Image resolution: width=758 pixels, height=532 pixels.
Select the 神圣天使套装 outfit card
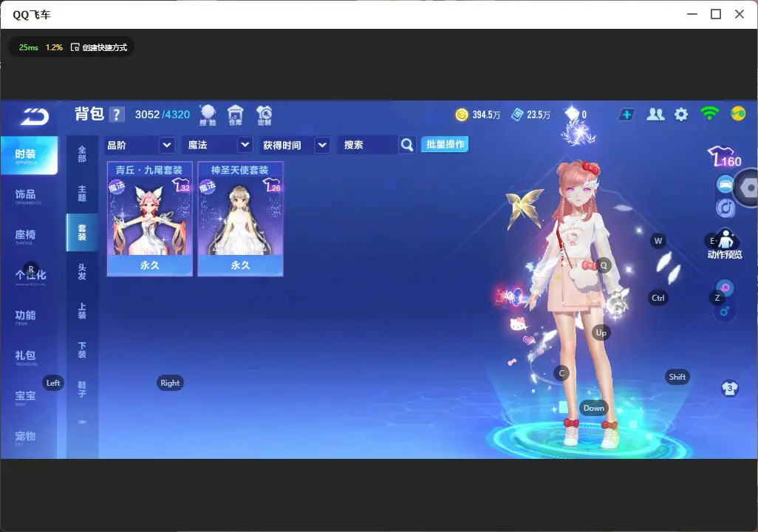(240, 219)
